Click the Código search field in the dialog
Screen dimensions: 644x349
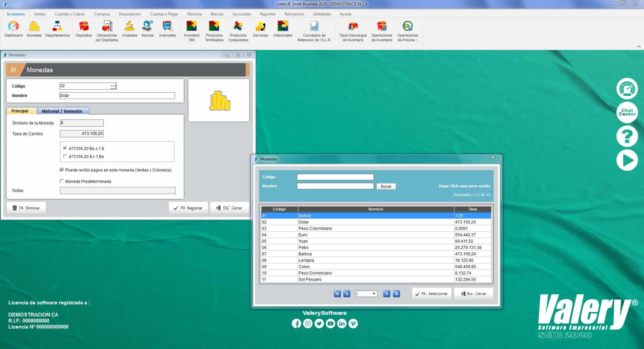[335, 177]
